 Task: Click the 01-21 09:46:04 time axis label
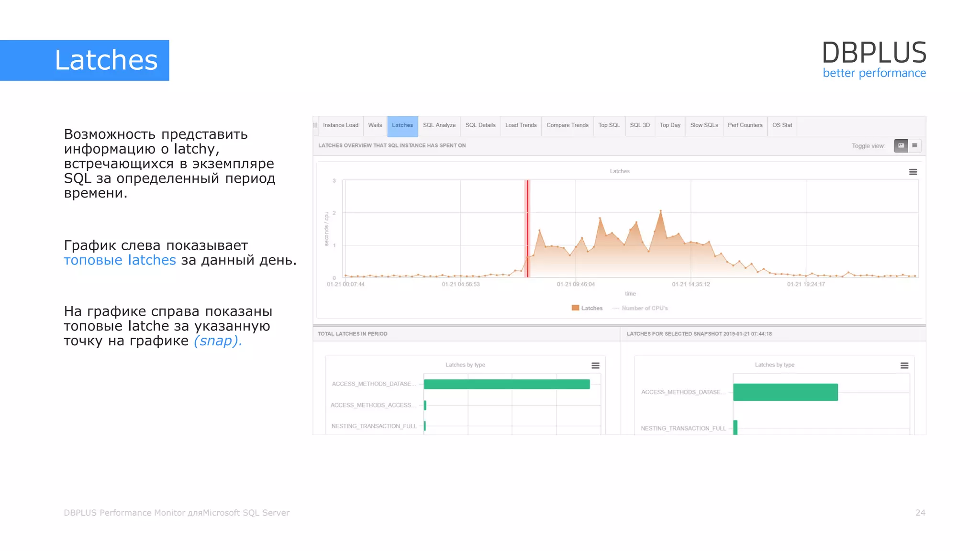[576, 284]
